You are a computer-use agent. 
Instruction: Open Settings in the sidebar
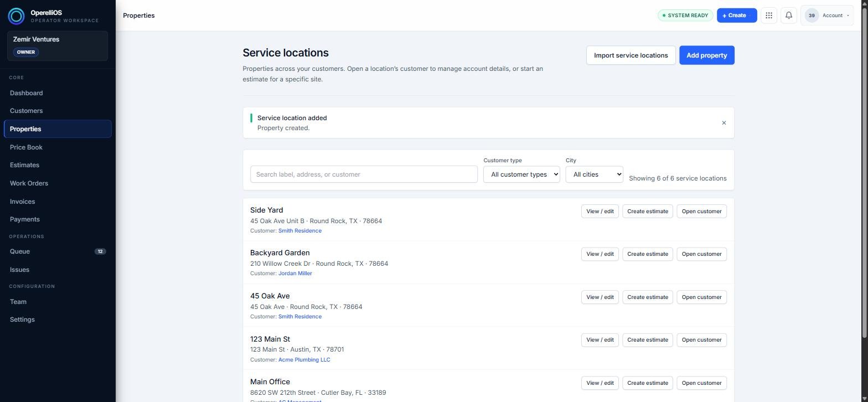point(58,319)
